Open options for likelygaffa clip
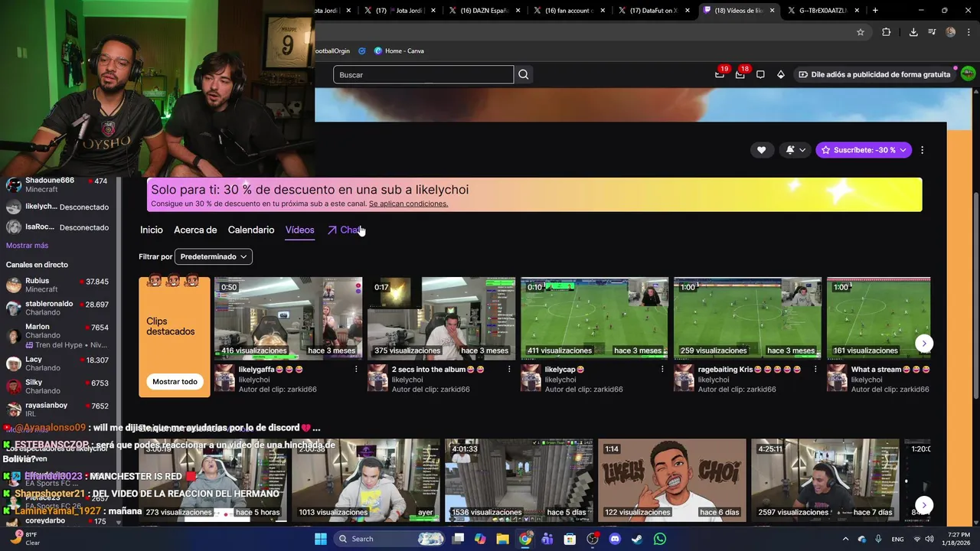Viewport: 980px width, 551px height. [x=356, y=369]
